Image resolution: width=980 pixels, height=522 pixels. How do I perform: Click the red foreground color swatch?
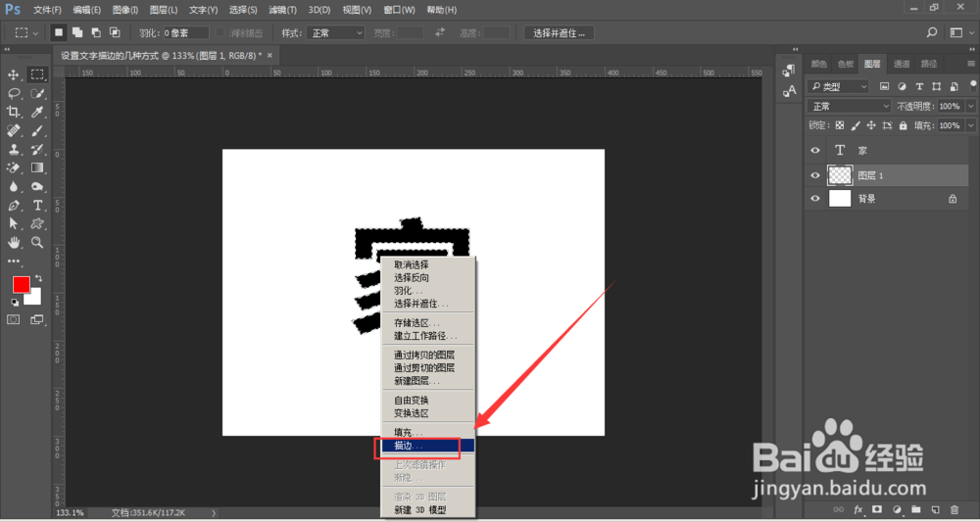pos(22,285)
